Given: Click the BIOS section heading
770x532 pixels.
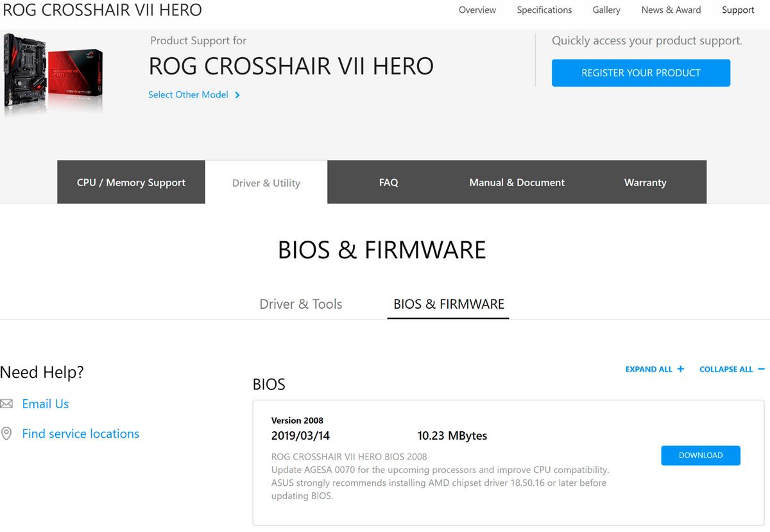Looking at the screenshot, I should (269, 384).
